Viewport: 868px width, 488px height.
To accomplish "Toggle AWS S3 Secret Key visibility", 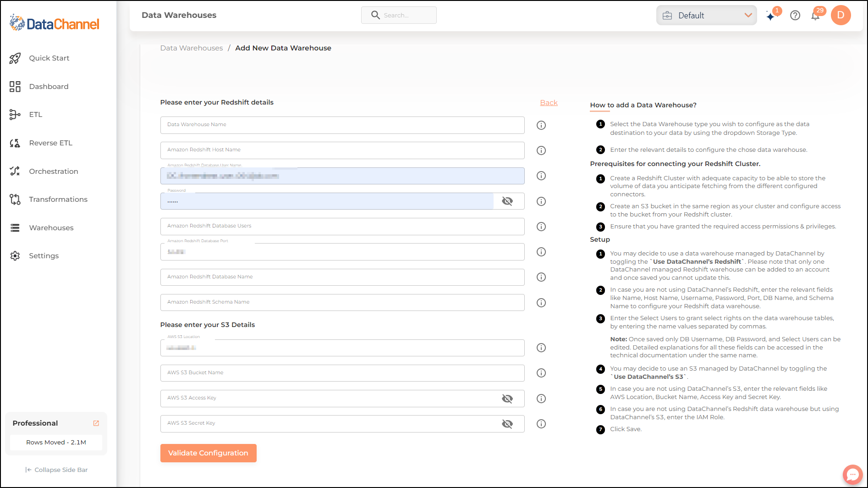I will (507, 424).
